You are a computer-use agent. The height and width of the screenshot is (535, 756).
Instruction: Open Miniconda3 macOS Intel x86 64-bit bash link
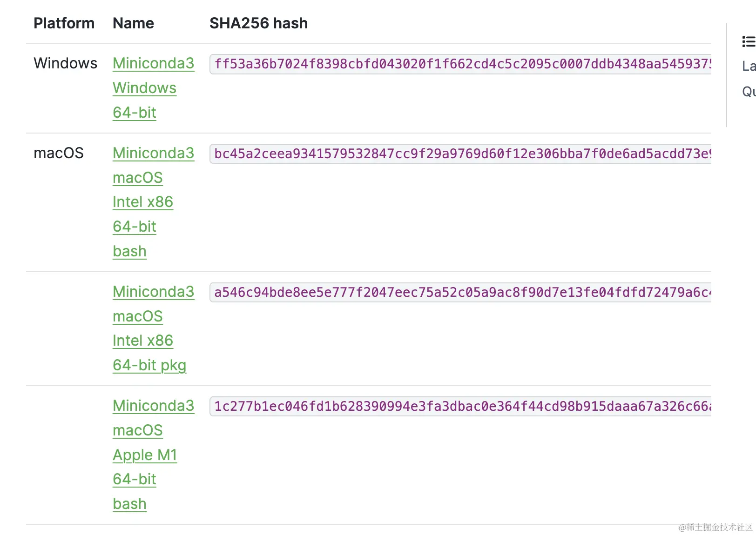point(153,153)
